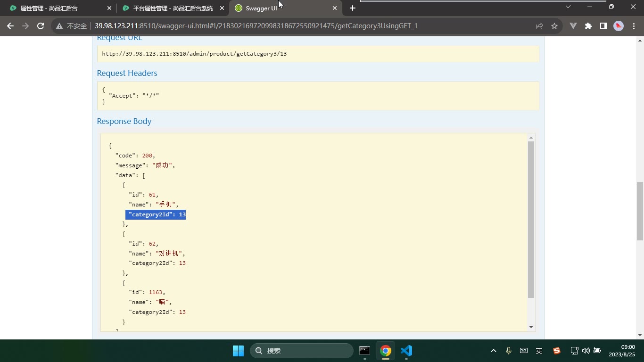The height and width of the screenshot is (362, 644).
Task: Reload the Swagger UI page
Action: click(41, 26)
